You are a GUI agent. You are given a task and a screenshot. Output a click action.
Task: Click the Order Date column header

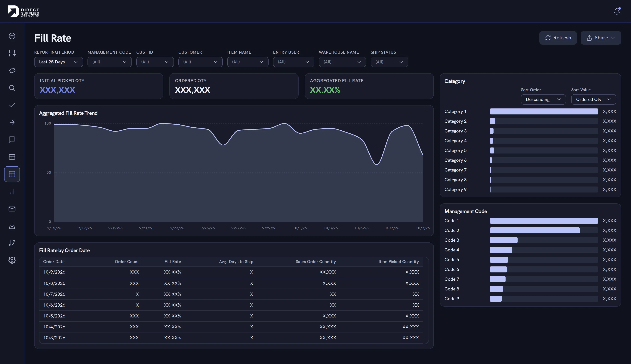pyautogui.click(x=54, y=262)
